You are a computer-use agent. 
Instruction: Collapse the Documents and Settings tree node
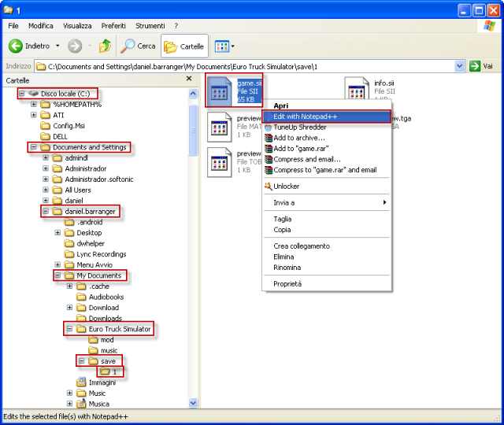(33, 147)
